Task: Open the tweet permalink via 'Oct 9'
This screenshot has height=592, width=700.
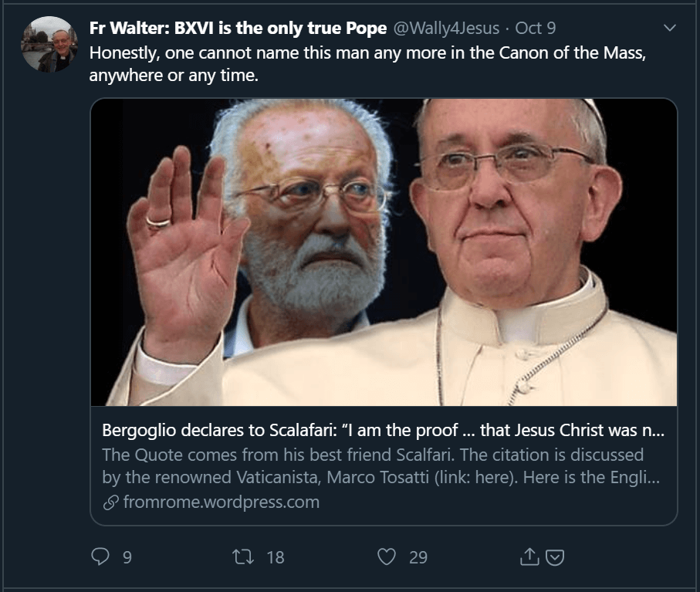Action: (536, 28)
